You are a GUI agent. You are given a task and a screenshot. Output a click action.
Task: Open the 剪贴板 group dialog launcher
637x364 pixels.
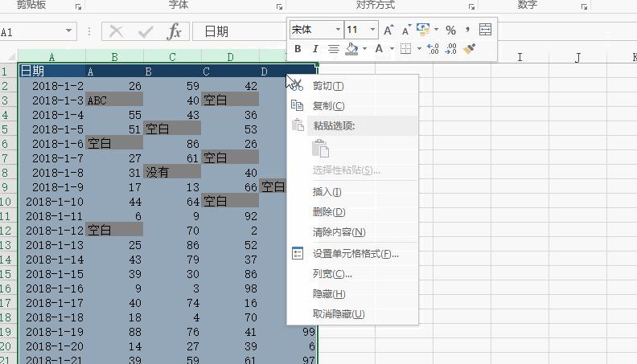(78, 6)
